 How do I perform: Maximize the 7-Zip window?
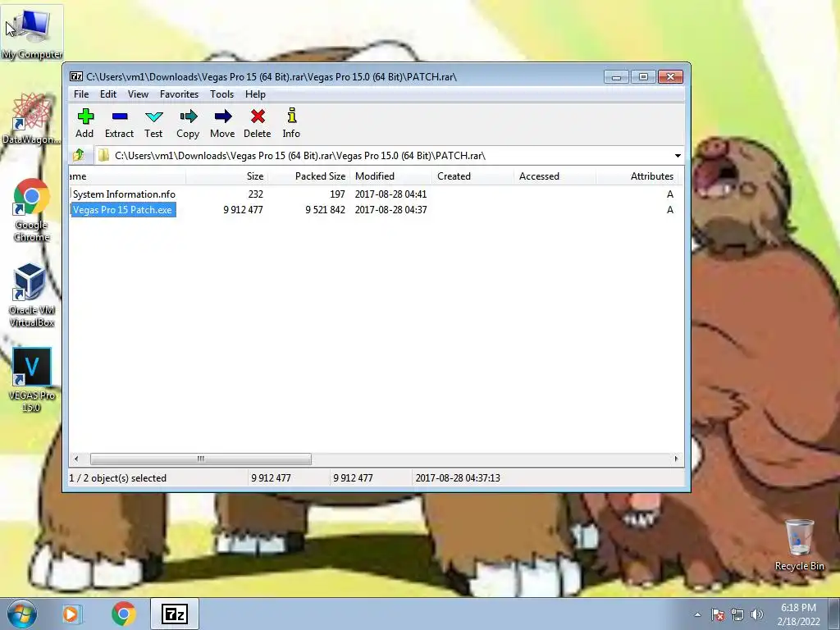(643, 77)
